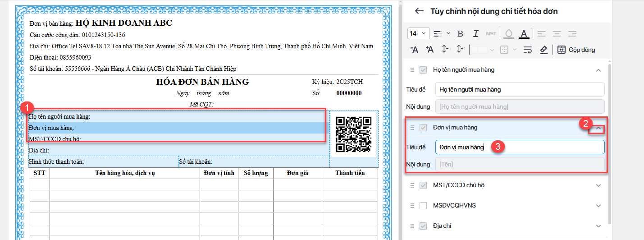The width and height of the screenshot is (644, 240).
Task: Expand the MST/CCCD chủ hộ section
Action: (x=598, y=185)
